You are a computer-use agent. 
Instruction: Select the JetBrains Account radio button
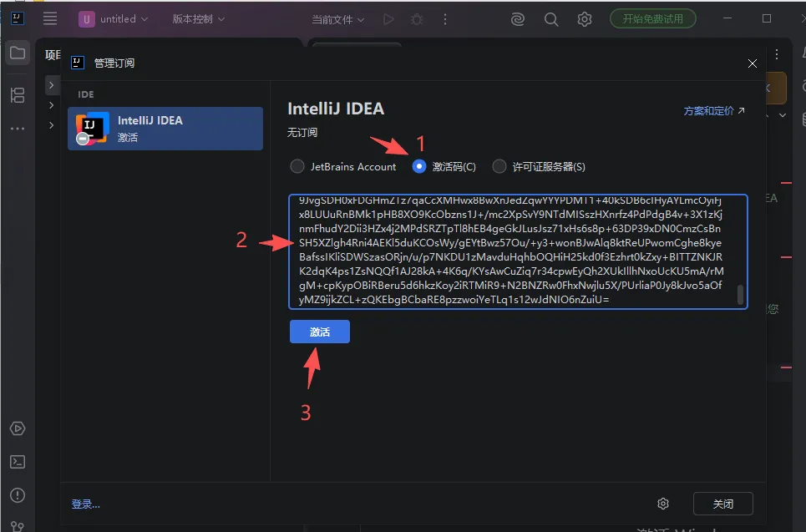tap(297, 166)
